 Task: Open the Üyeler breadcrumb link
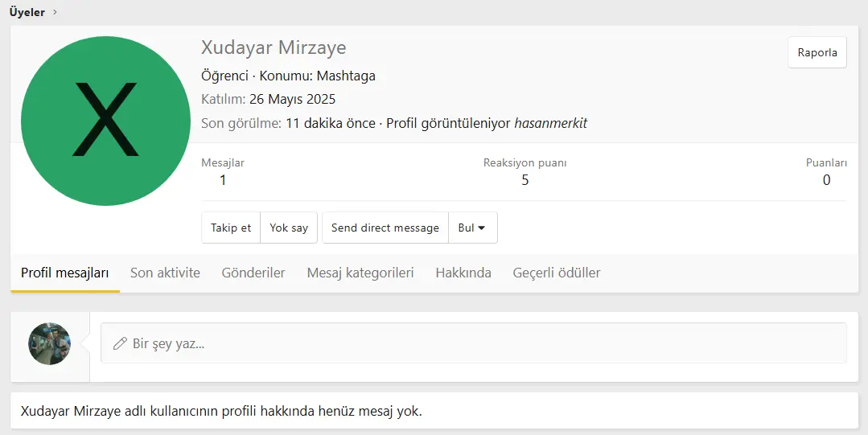pyautogui.click(x=27, y=12)
